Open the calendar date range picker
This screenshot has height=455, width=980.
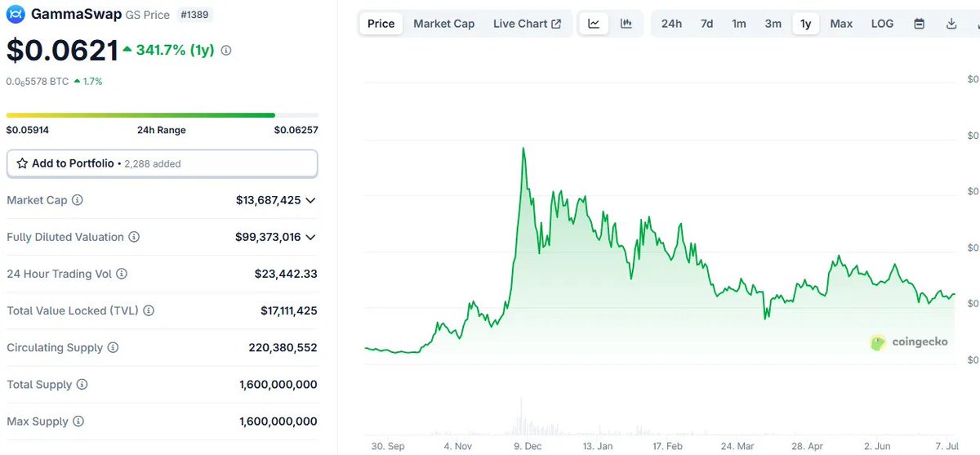pyautogui.click(x=920, y=24)
